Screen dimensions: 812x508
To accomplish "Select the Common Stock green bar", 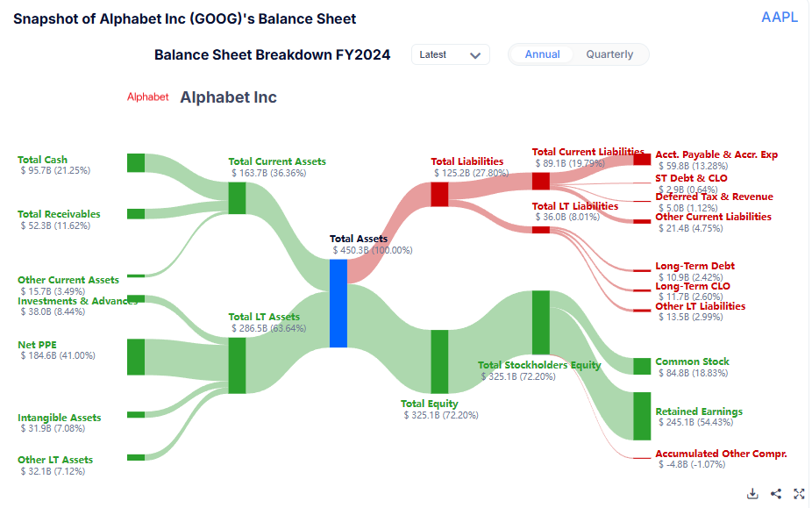I will point(642,366).
